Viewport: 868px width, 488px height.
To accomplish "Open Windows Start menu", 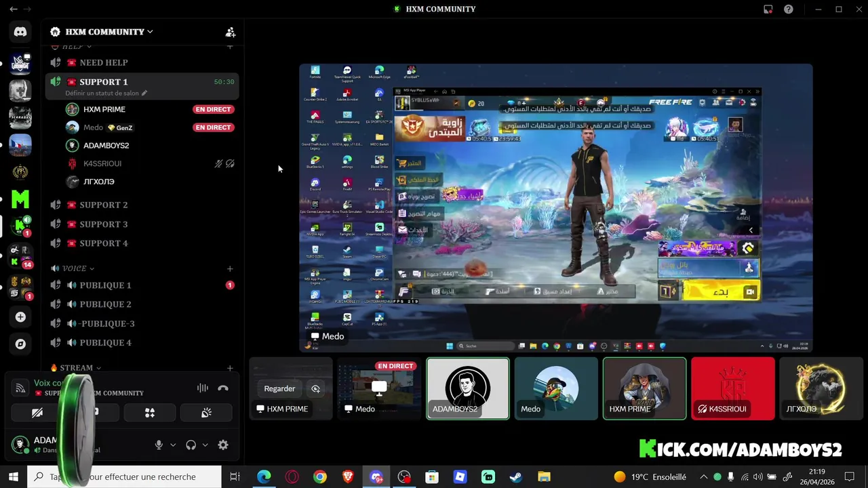I will (x=13, y=477).
